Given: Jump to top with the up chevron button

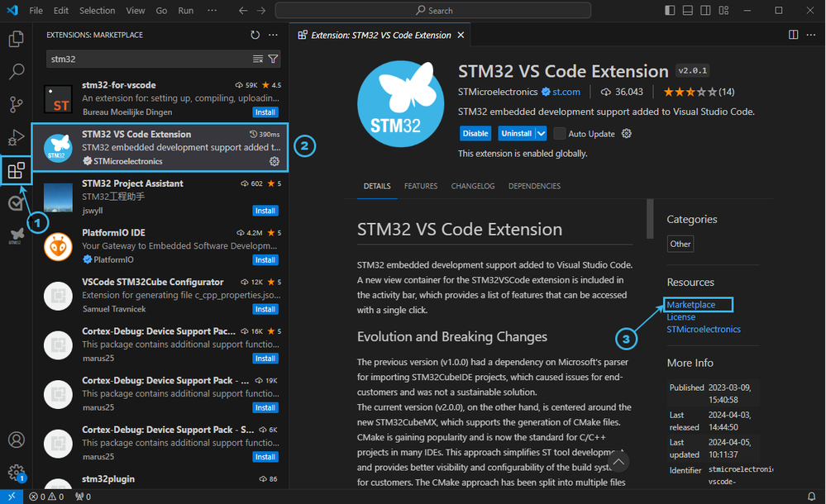Looking at the screenshot, I should pyautogui.click(x=618, y=462).
